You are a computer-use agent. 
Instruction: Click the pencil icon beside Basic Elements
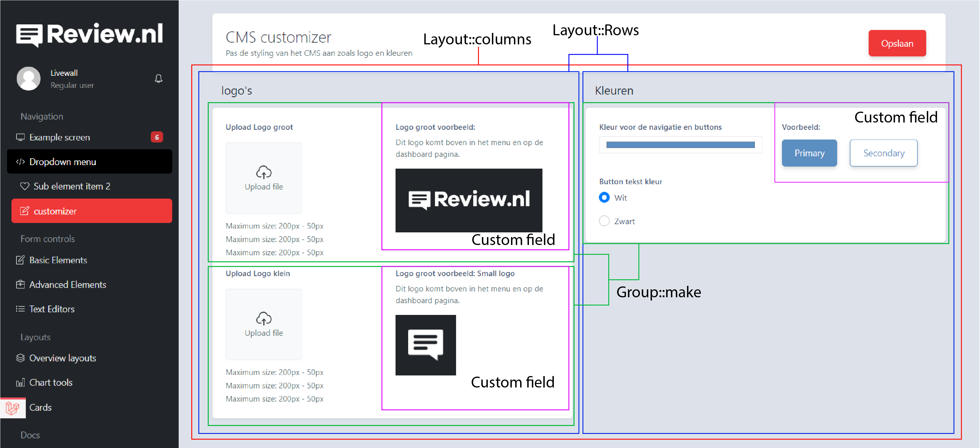[20, 260]
